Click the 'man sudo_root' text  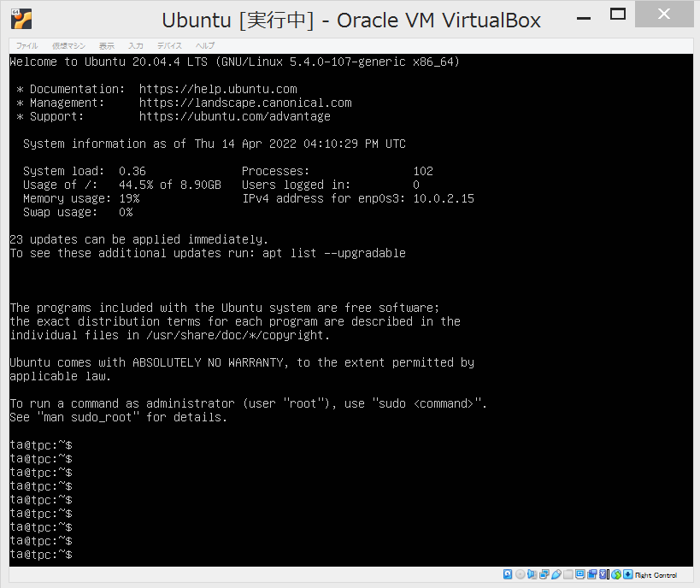click(88, 417)
